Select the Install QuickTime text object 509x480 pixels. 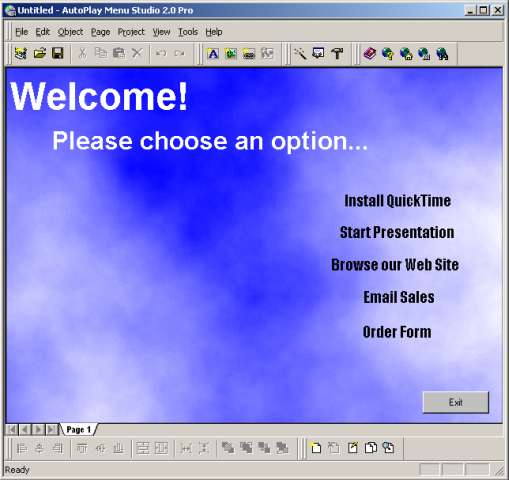[x=398, y=201]
